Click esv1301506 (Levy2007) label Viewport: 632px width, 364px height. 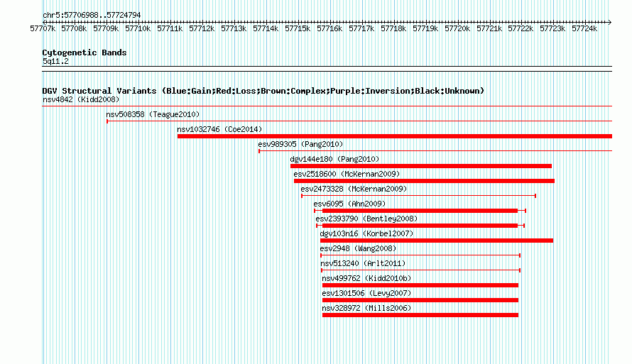point(366,293)
